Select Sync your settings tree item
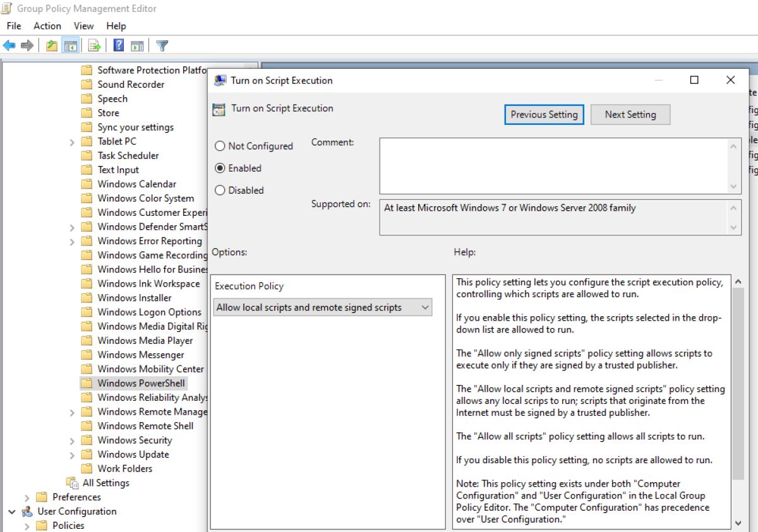This screenshot has height=532, width=758. pyautogui.click(x=136, y=127)
